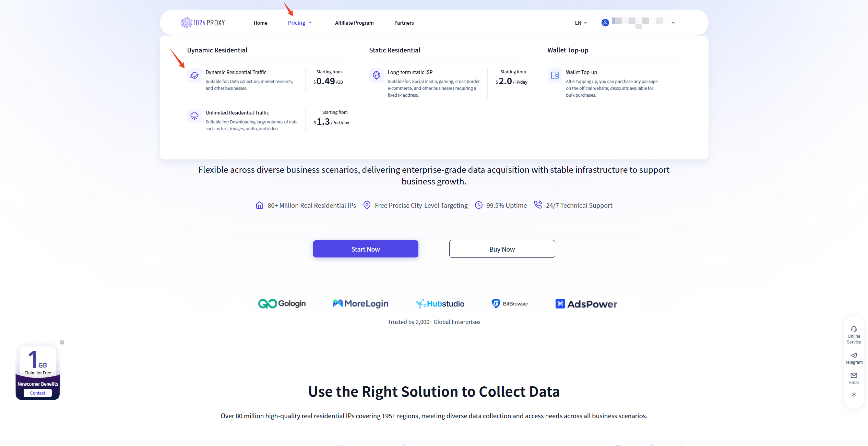868x446 pixels.
Task: Expand the account menu chevron
Action: tap(673, 23)
